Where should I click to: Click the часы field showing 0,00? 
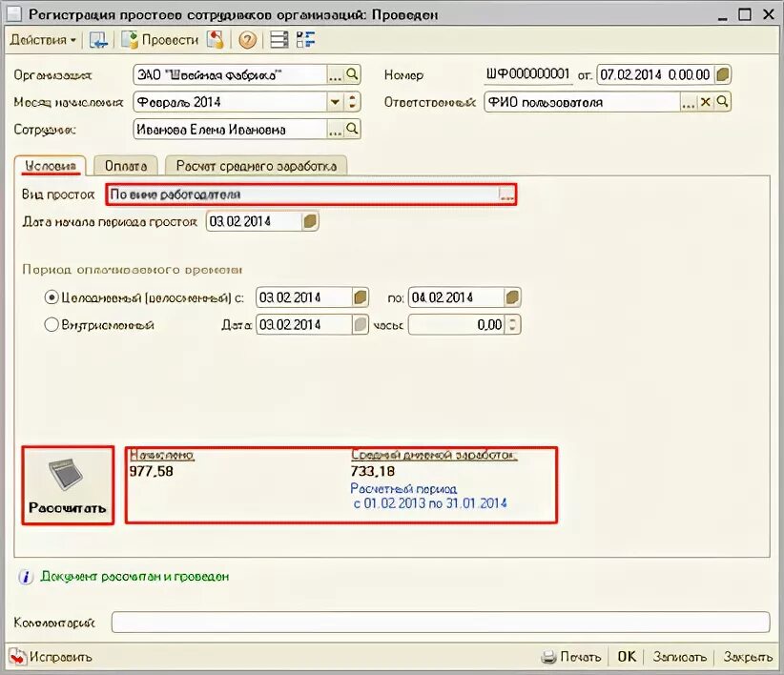click(457, 325)
